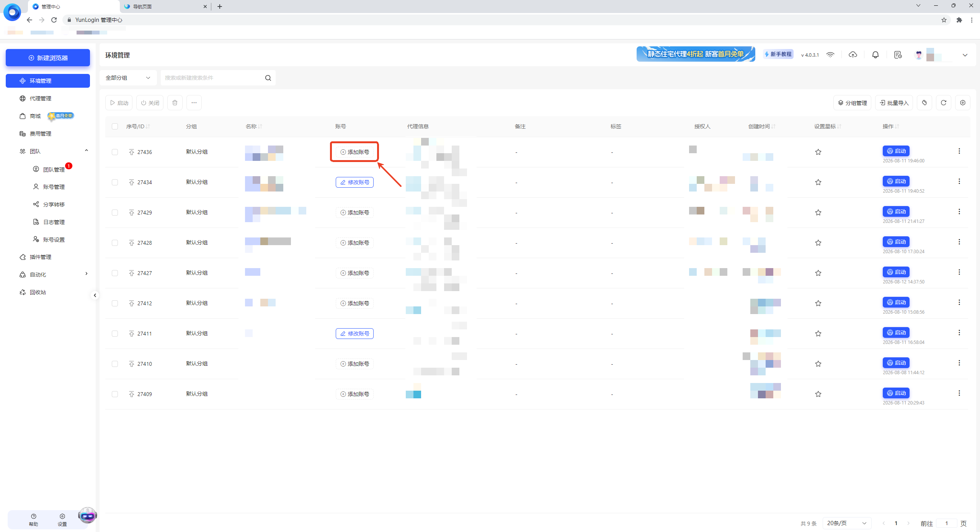
Task: Toggle the select-all checkbox in header
Action: pos(115,126)
